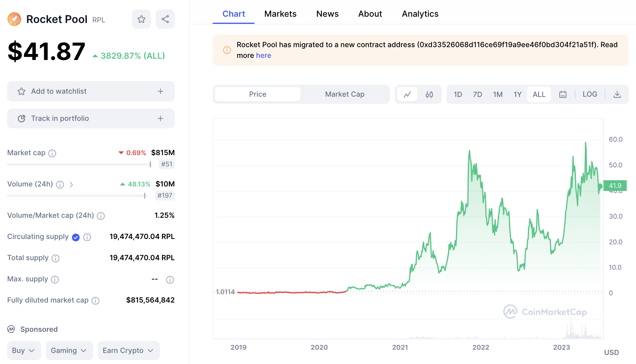Toggle LOG scale on chart

click(590, 94)
